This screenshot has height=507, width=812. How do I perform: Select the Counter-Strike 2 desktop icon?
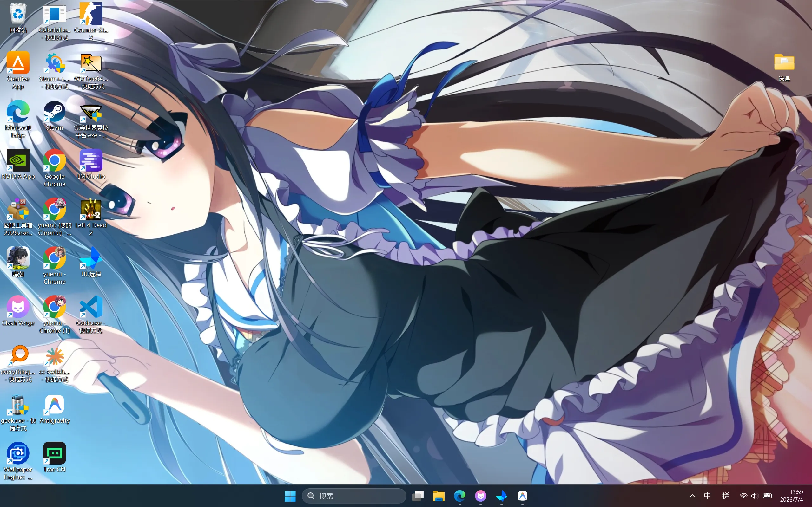pyautogui.click(x=91, y=22)
